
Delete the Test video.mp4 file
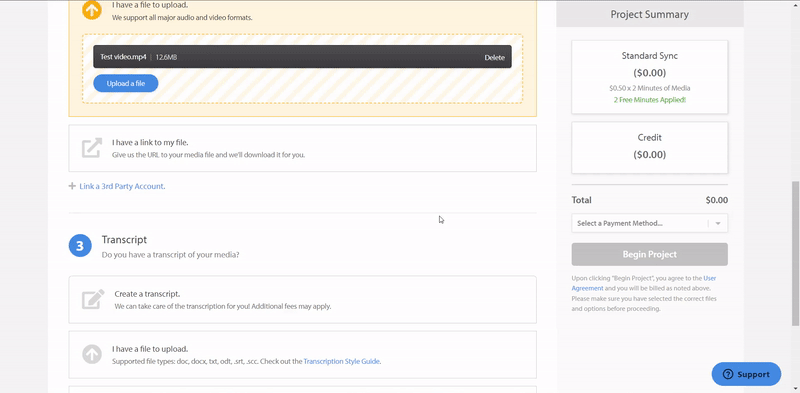pos(494,58)
